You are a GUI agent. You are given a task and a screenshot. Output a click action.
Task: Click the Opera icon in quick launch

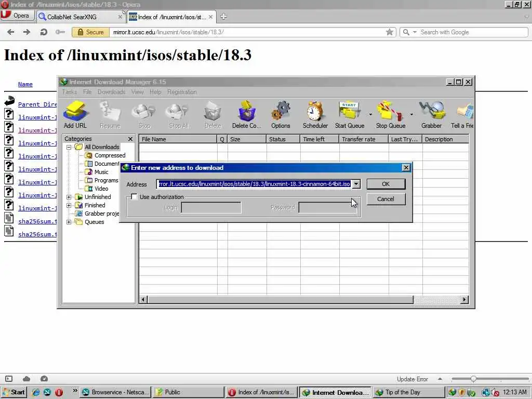59,392
